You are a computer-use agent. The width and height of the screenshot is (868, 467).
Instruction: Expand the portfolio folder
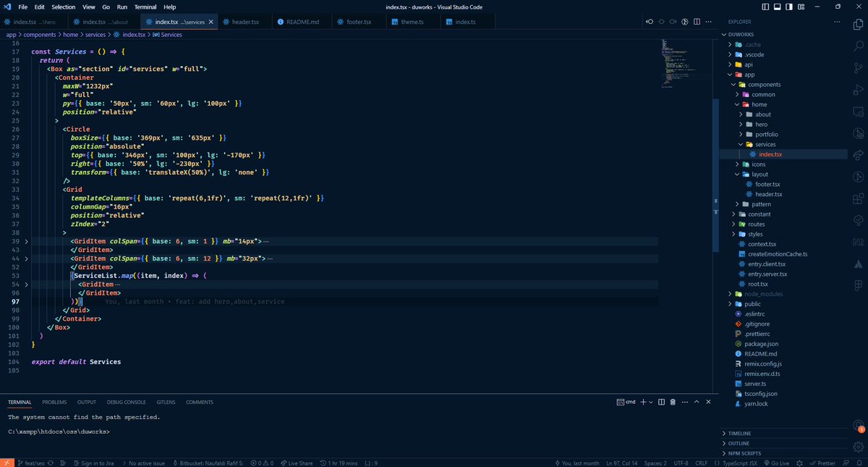point(784,134)
